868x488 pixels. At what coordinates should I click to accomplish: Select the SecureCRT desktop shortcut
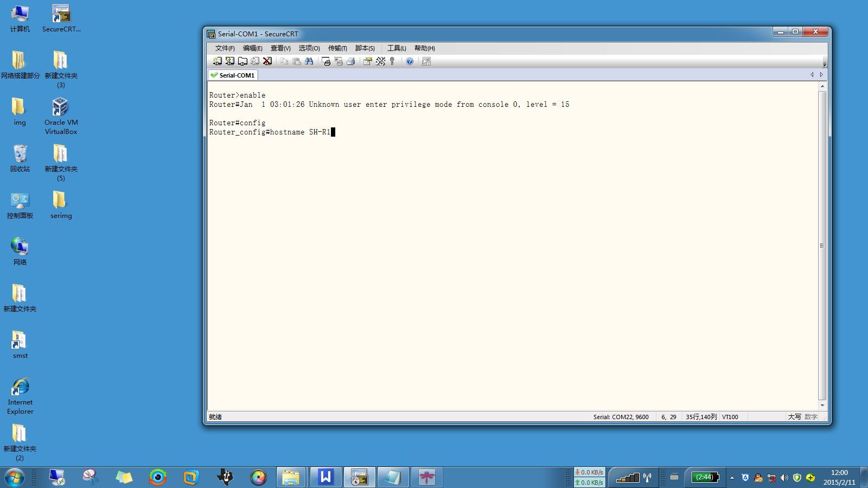61,19
